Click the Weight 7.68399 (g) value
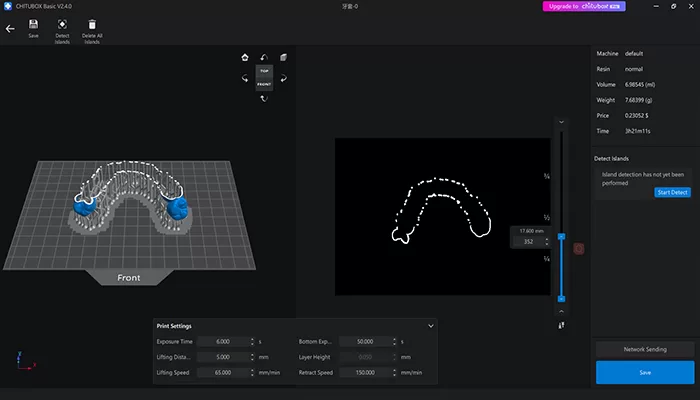The image size is (700, 400). click(x=638, y=100)
